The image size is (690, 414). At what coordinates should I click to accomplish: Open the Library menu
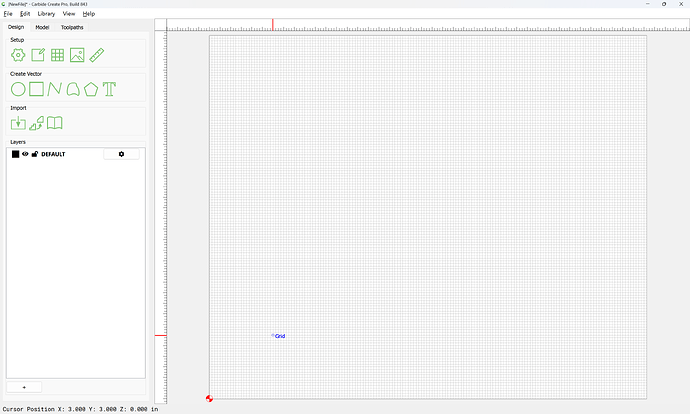click(x=46, y=14)
